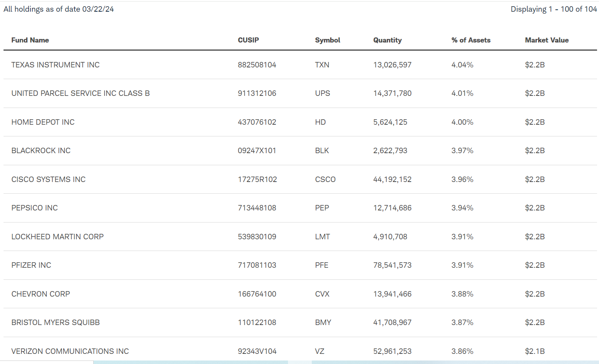
Task: Click the $2.1B market value for Verizon
Action: (535, 351)
